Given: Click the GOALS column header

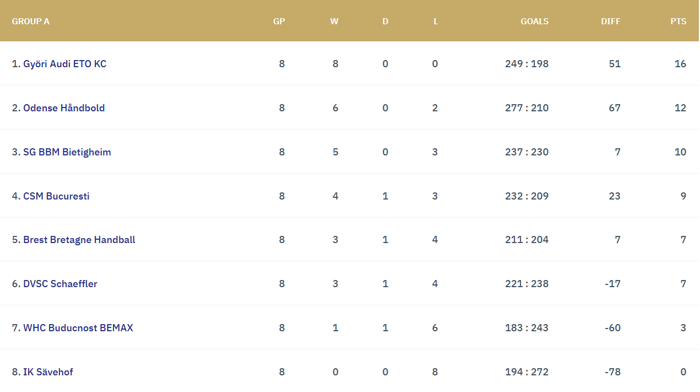Looking at the screenshot, I should tap(534, 21).
